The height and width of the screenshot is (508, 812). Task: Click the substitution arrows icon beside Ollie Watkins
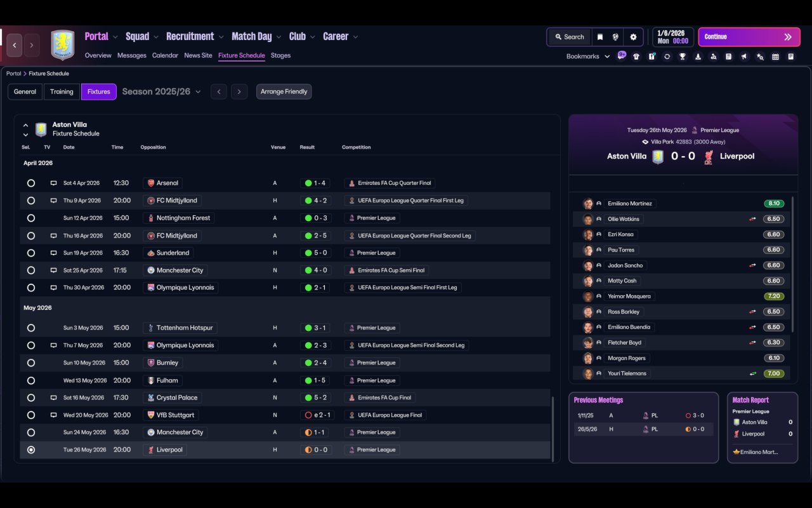tap(752, 219)
